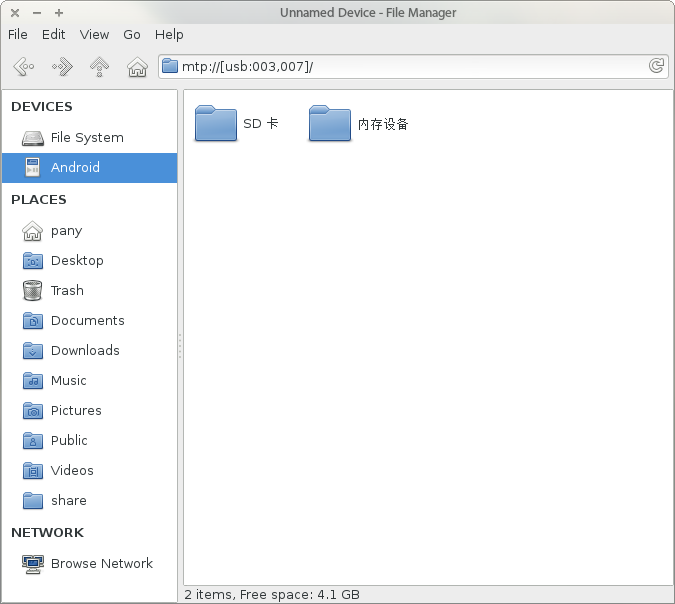This screenshot has width=675, height=604.
Task: Maximize the File Manager window
Action: (59, 13)
